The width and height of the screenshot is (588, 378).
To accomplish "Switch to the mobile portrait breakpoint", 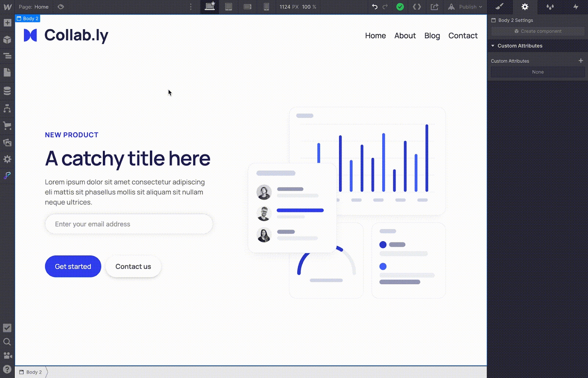I will 266,7.
